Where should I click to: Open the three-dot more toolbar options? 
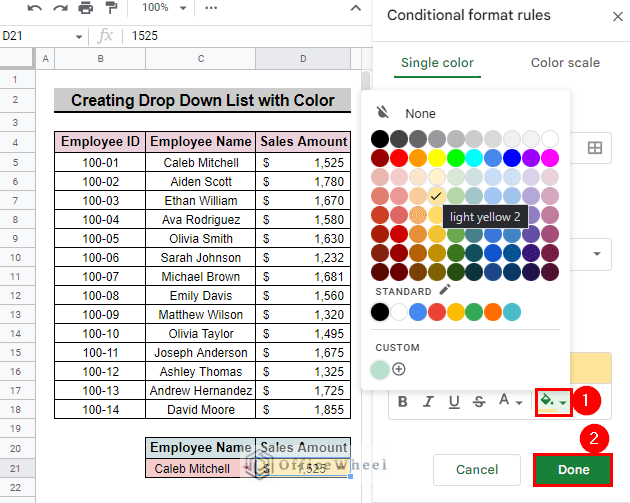click(211, 8)
